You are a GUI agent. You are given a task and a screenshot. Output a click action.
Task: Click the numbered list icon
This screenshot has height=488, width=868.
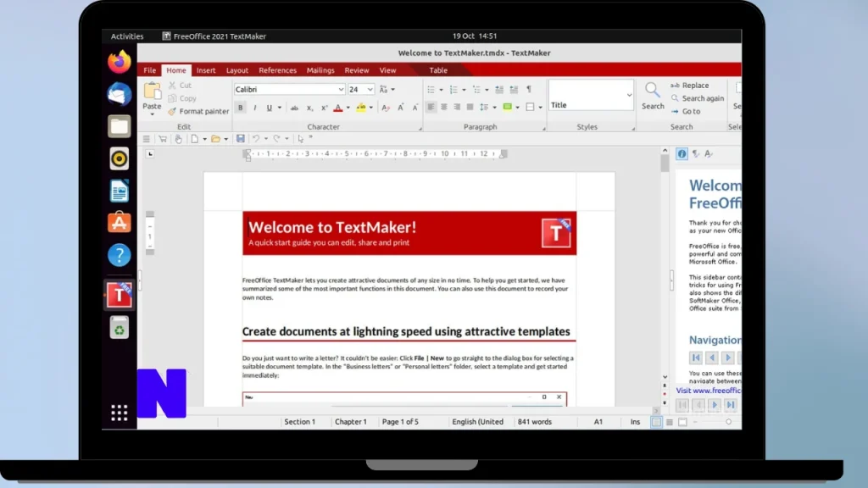(x=453, y=89)
